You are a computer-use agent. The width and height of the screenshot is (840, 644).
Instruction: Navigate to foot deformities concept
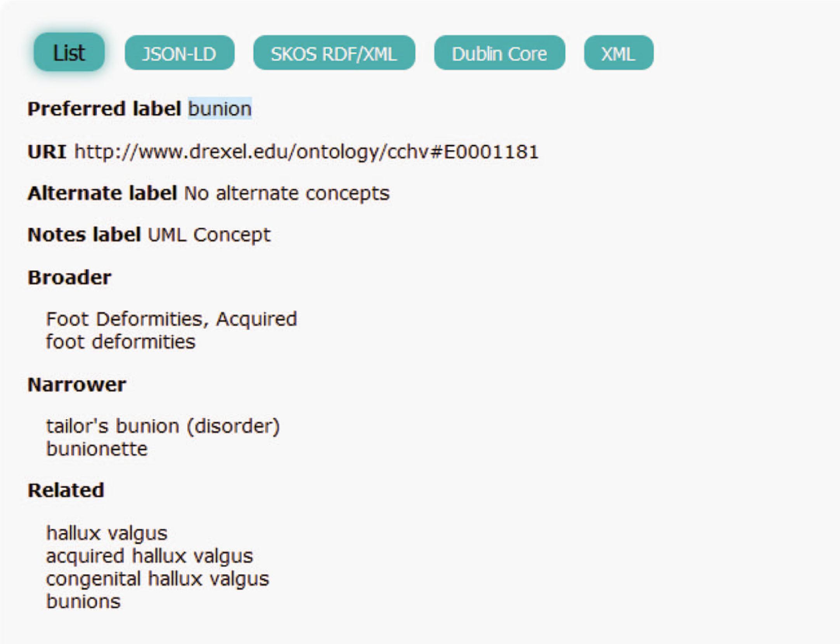[121, 342]
